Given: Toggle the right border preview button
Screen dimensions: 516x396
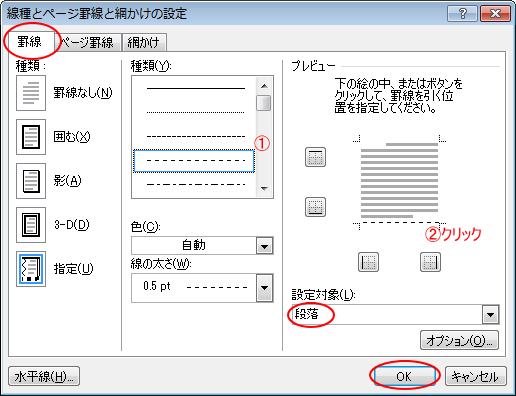Looking at the screenshot, I should pos(430,262).
